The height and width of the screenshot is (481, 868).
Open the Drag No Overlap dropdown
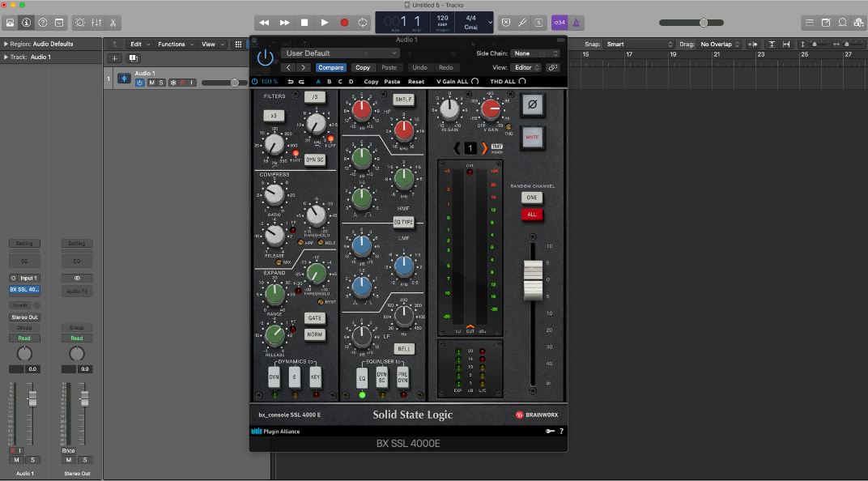point(720,45)
